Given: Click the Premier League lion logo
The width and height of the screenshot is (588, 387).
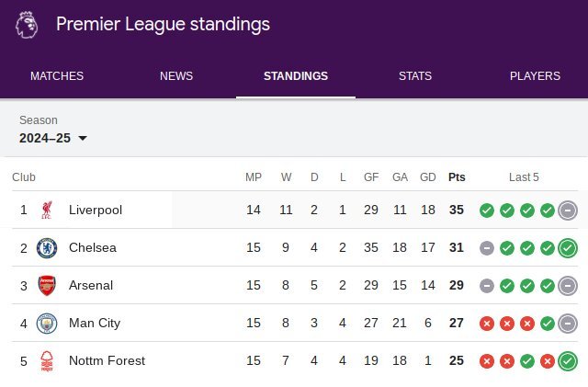Looking at the screenshot, I should 27,25.
